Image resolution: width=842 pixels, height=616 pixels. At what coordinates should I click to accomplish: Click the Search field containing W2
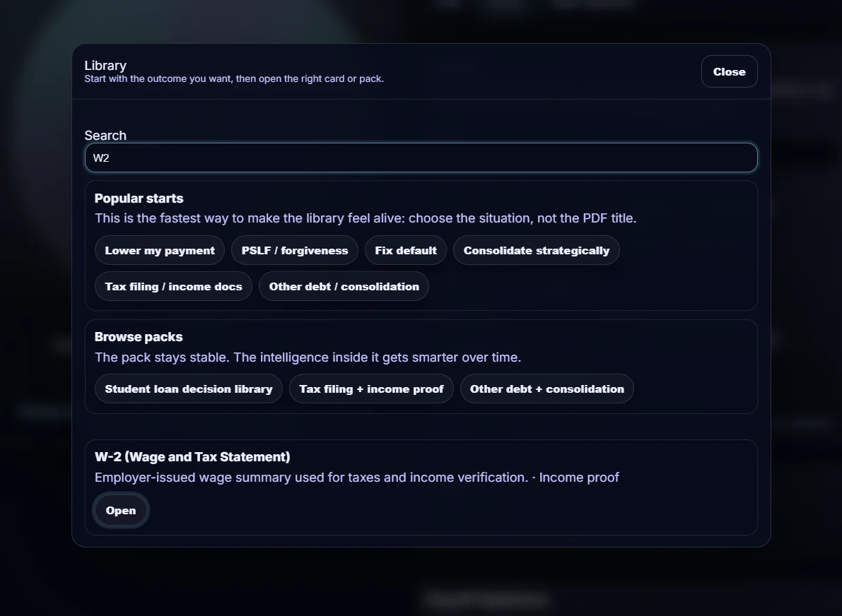421,158
